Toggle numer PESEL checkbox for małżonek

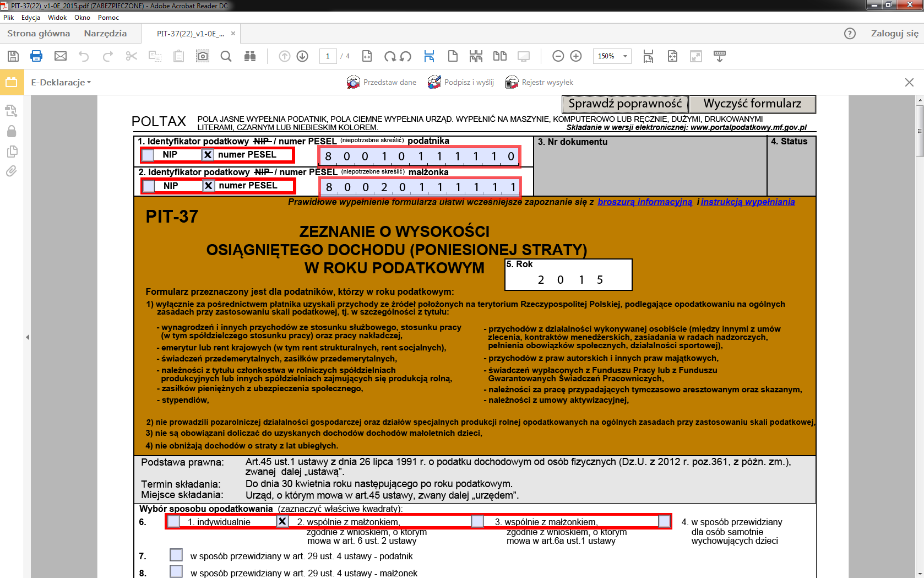[x=208, y=186]
